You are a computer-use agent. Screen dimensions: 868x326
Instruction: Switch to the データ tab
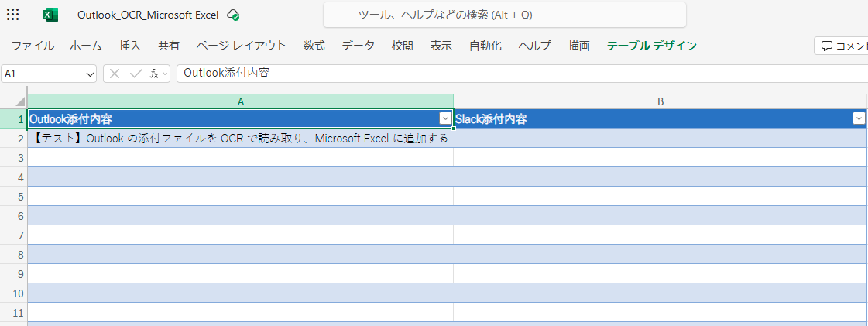(359, 46)
